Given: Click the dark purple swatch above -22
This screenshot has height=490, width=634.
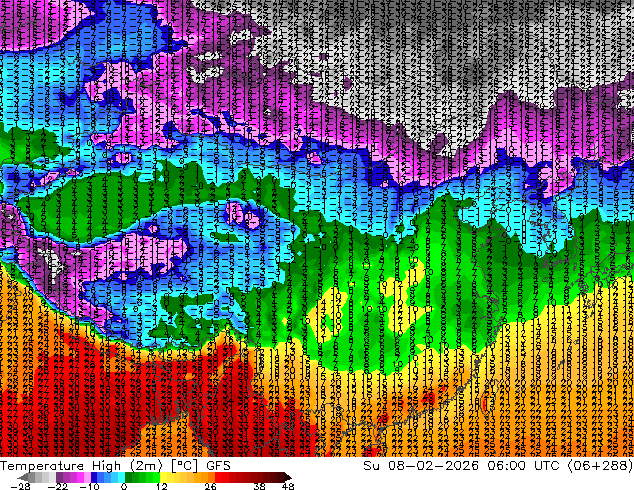Looking at the screenshot, I should pyautogui.click(x=59, y=477).
